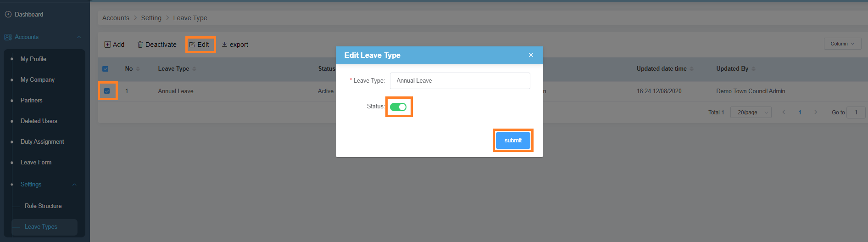
Task: Sort by the No column arrows
Action: pyautogui.click(x=138, y=69)
